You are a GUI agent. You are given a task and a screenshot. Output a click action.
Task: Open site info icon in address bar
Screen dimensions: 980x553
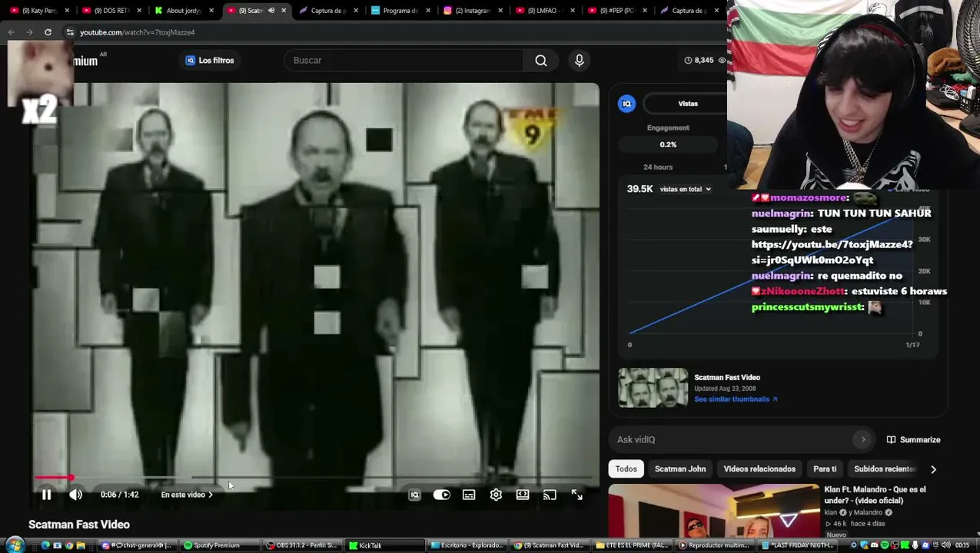pyautogui.click(x=70, y=32)
